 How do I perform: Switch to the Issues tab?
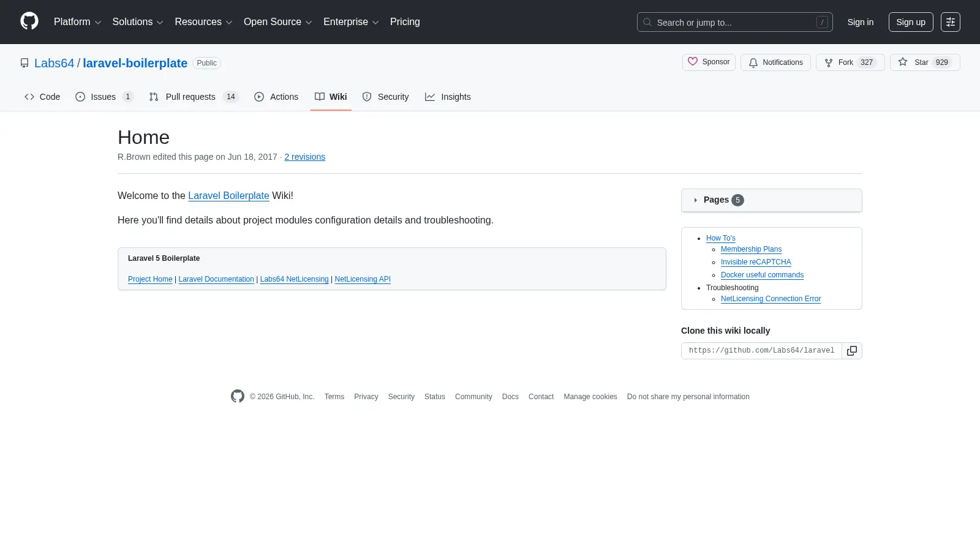[104, 97]
